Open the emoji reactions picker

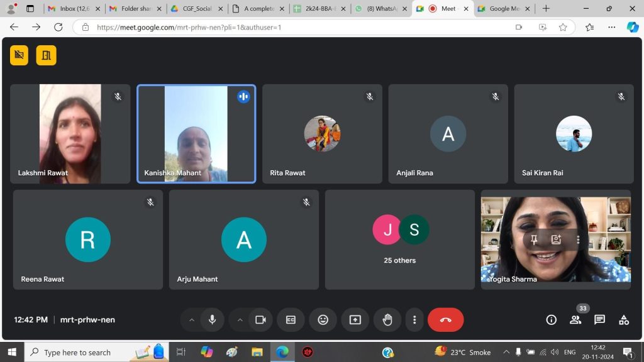pyautogui.click(x=323, y=320)
